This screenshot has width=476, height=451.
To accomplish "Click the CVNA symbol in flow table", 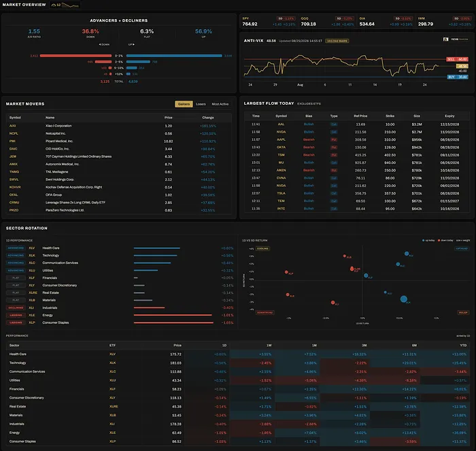I will click(x=281, y=178).
